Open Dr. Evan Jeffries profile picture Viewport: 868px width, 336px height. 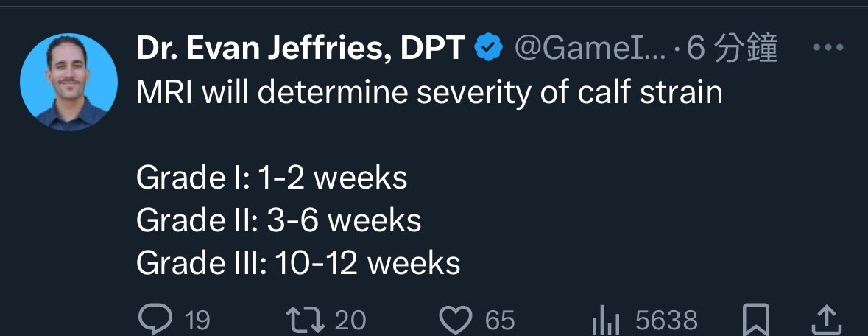click(68, 81)
